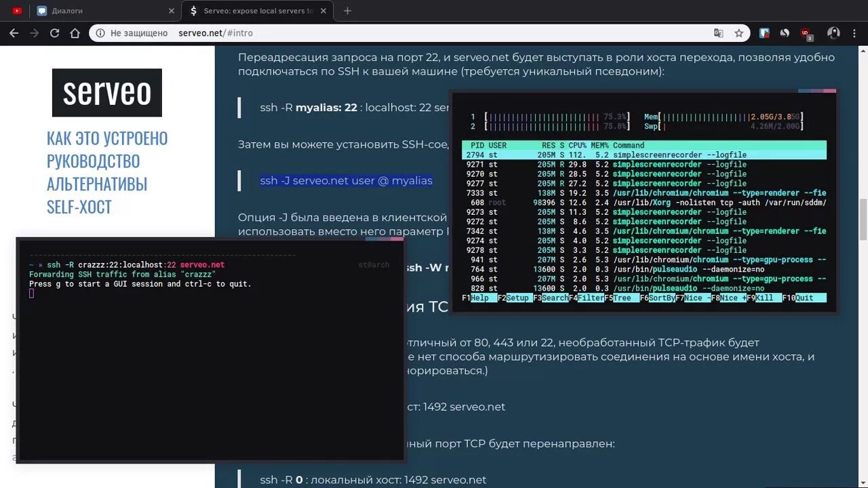Screen dimensions: 868x488
Task: Close the Диалоги tab
Action: click(171, 11)
